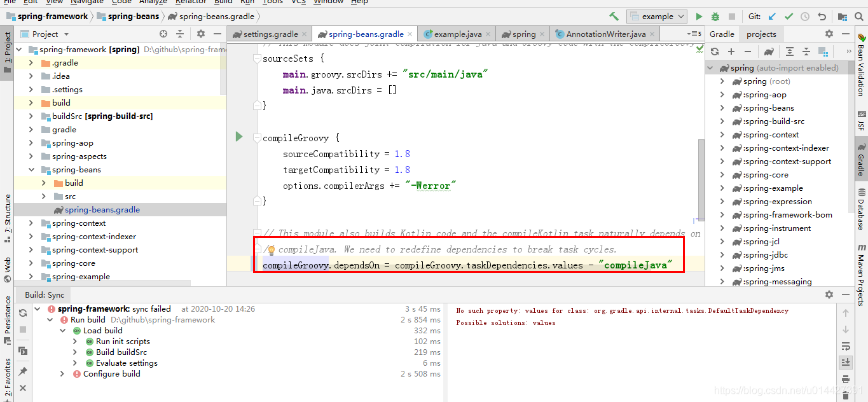Click the locate target icon in the Project panel
This screenshot has width=868, height=402.
(163, 34)
